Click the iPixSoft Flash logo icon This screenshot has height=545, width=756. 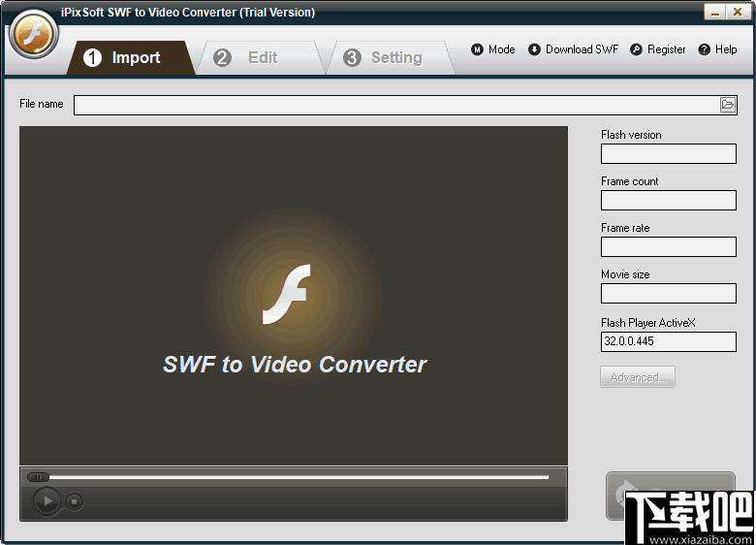tap(33, 35)
